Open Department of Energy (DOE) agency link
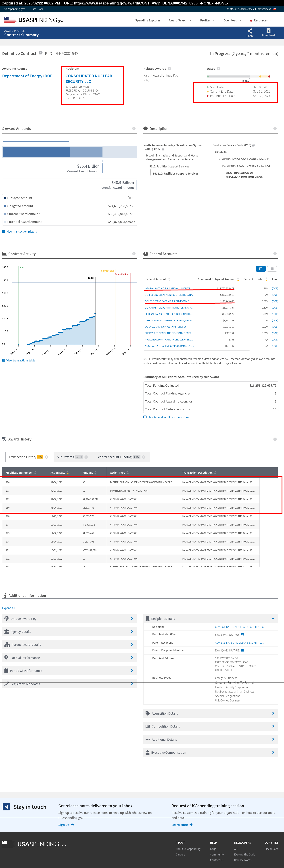 [28, 76]
